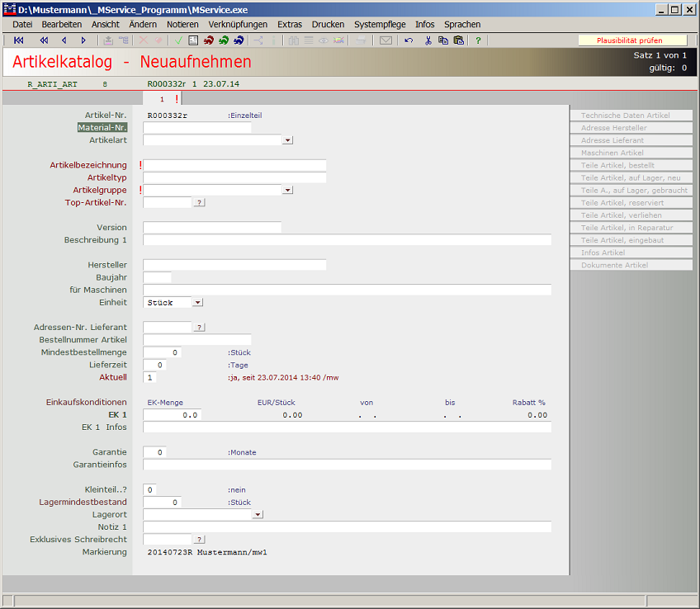Click the green checkmark save icon
The image size is (700, 609).
click(178, 40)
